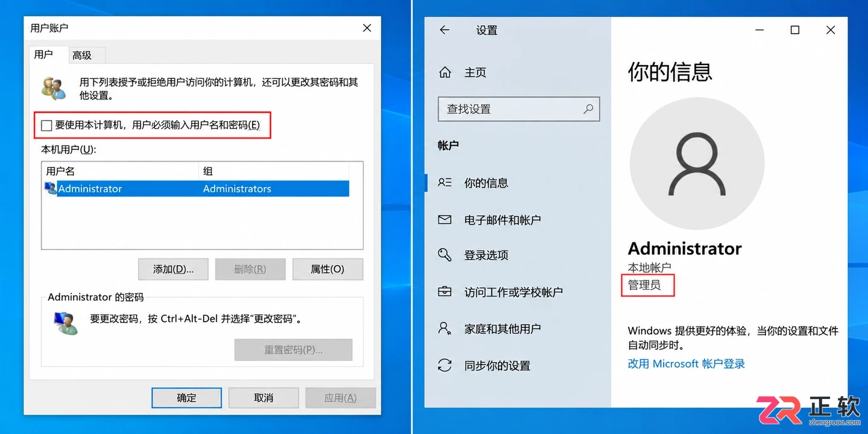Click the large profile avatar in 你的信息

click(x=697, y=163)
